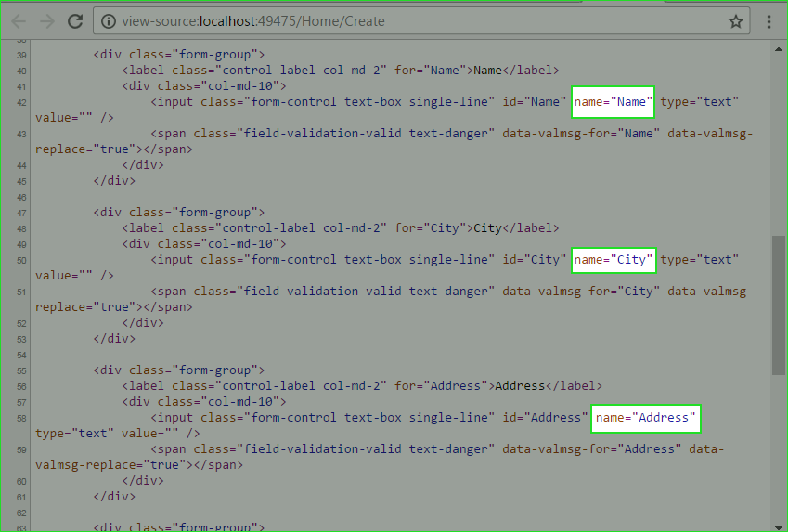Click the vertical scrollbar thumb
Image resolution: width=788 pixels, height=532 pixels.
click(779, 305)
